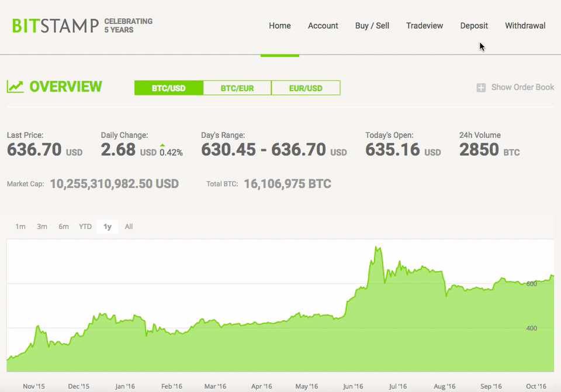Open the Deposit page
561x392 pixels.
[x=474, y=26]
